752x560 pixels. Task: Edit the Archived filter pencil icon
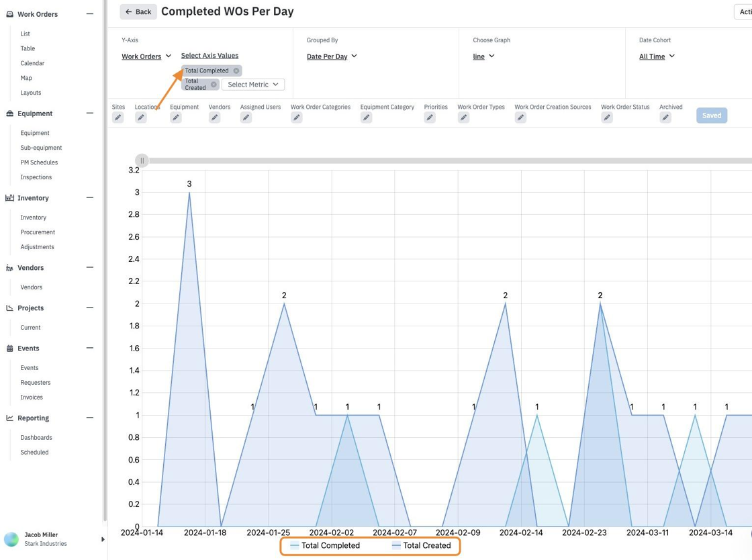[665, 118]
